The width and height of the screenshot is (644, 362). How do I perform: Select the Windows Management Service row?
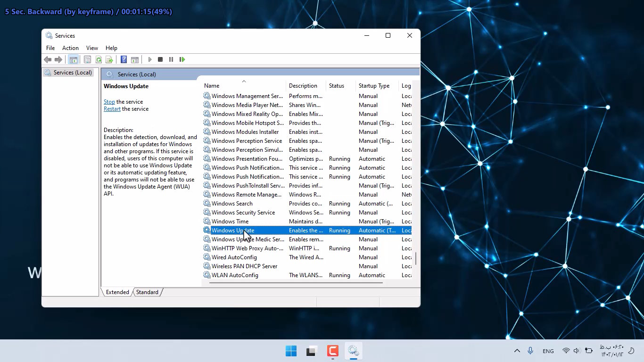coord(307,96)
